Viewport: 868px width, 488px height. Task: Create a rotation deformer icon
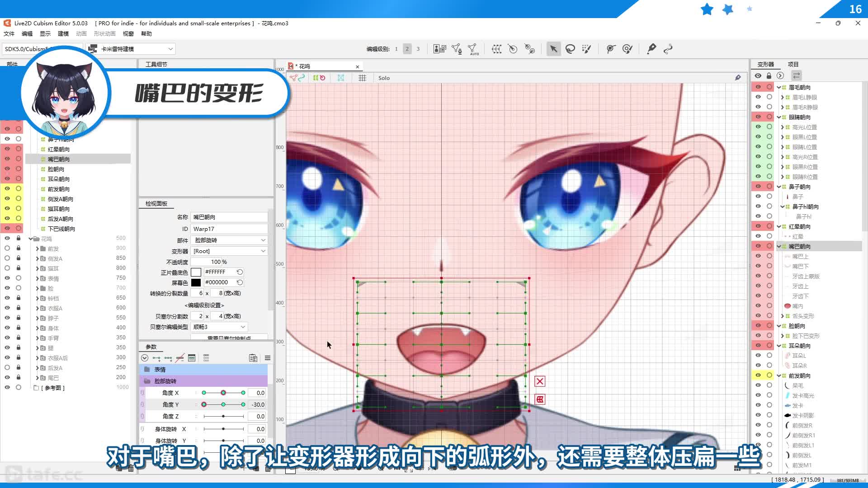point(513,49)
